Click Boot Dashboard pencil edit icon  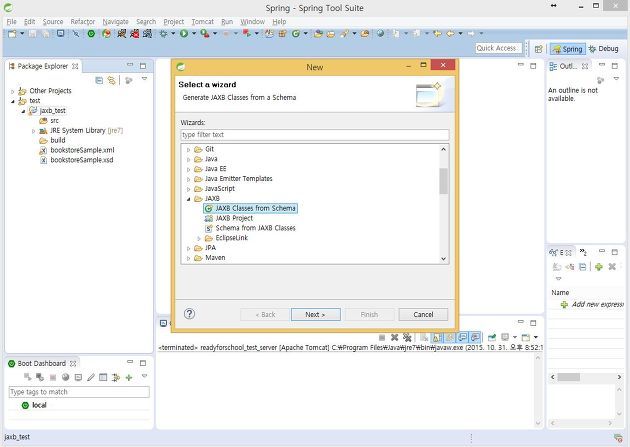pyautogui.click(x=91, y=378)
